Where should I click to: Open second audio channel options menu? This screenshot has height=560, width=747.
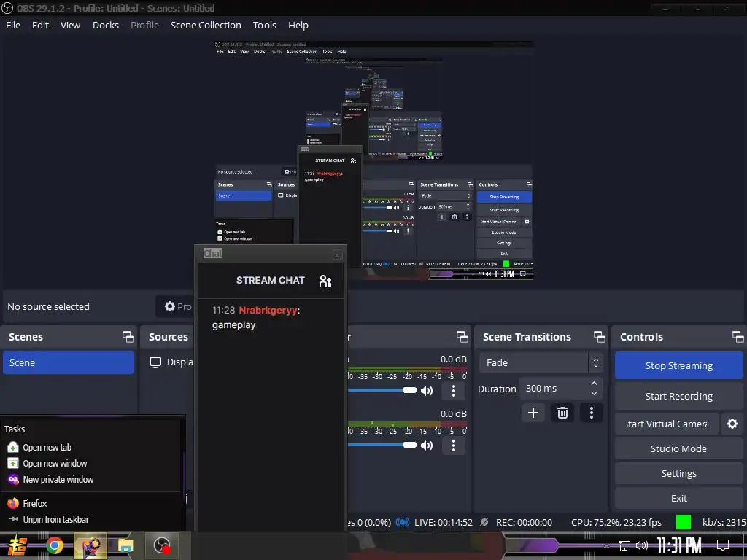(x=454, y=446)
